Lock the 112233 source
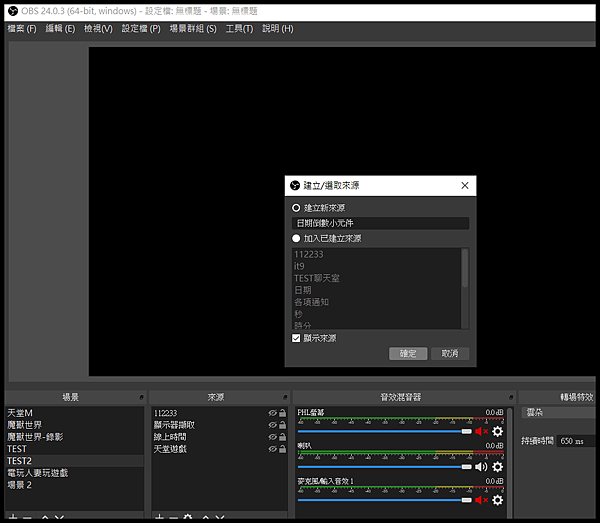 (x=282, y=413)
